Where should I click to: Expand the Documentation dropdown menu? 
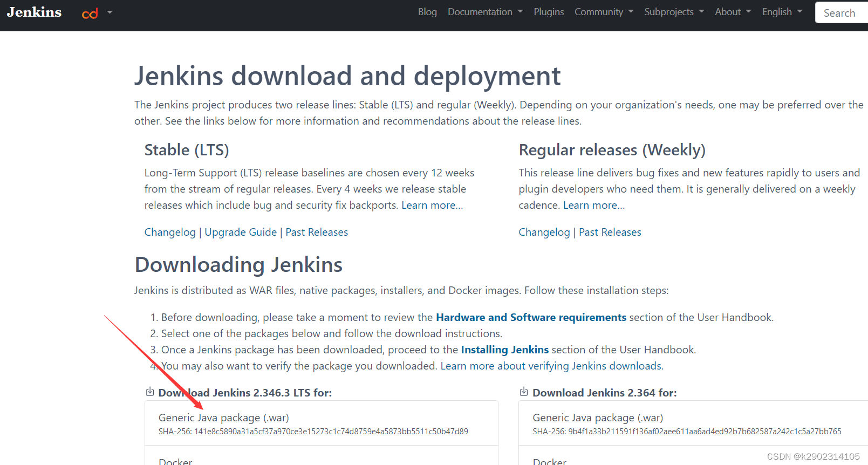coord(485,12)
